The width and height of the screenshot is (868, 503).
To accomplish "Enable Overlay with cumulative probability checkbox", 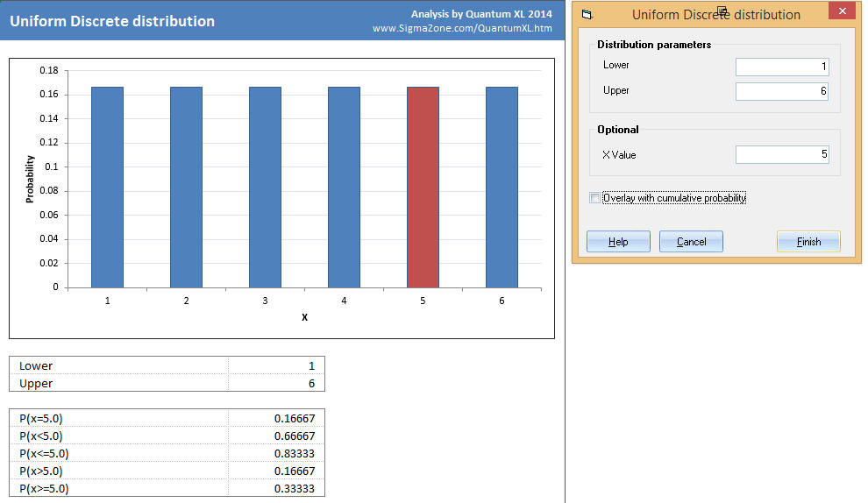I will tap(596, 198).
